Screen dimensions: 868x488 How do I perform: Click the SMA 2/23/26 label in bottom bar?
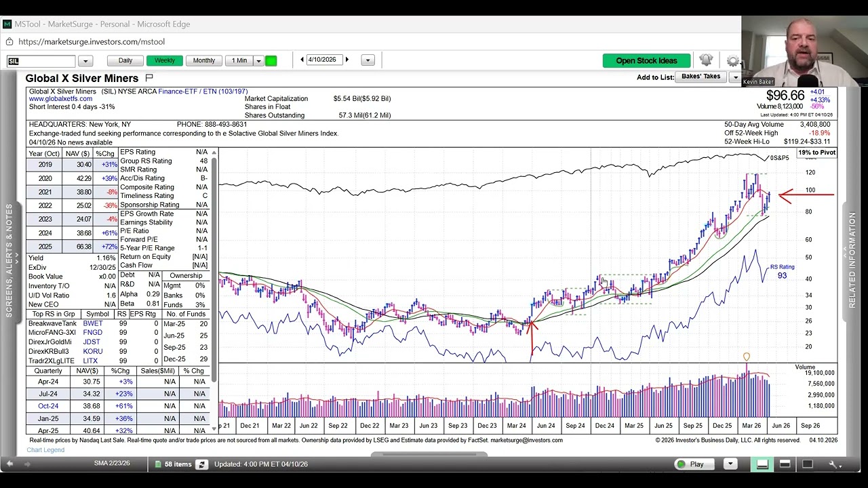coord(111,464)
